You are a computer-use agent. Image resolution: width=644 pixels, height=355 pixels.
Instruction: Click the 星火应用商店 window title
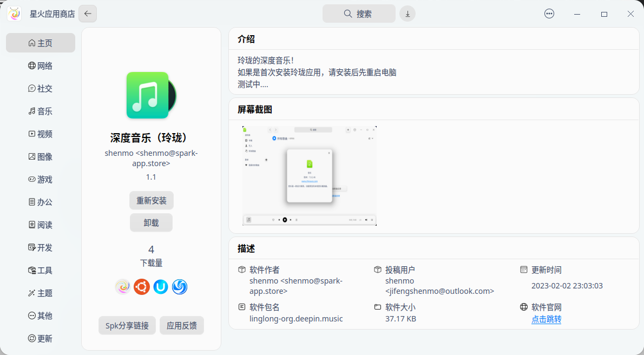[52, 14]
